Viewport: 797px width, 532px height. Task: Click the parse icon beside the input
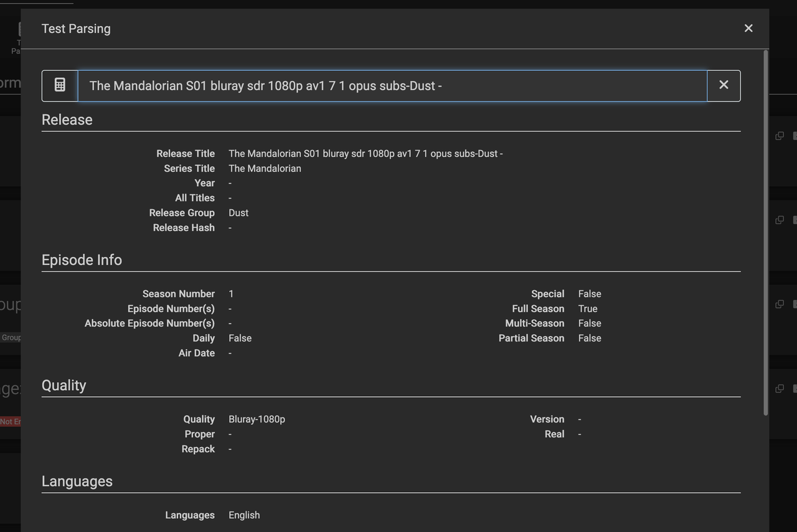coord(60,85)
